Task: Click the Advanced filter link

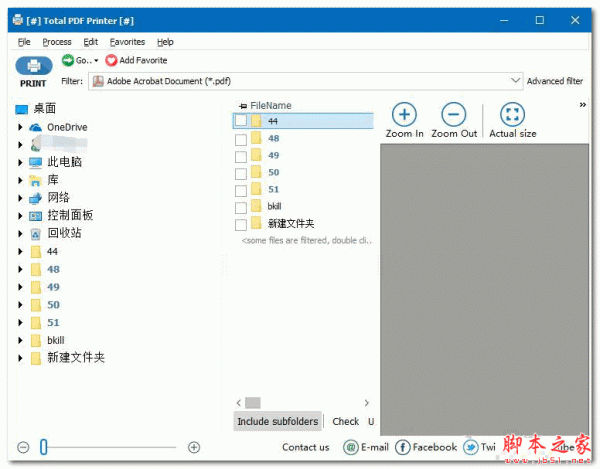Action: click(x=554, y=81)
